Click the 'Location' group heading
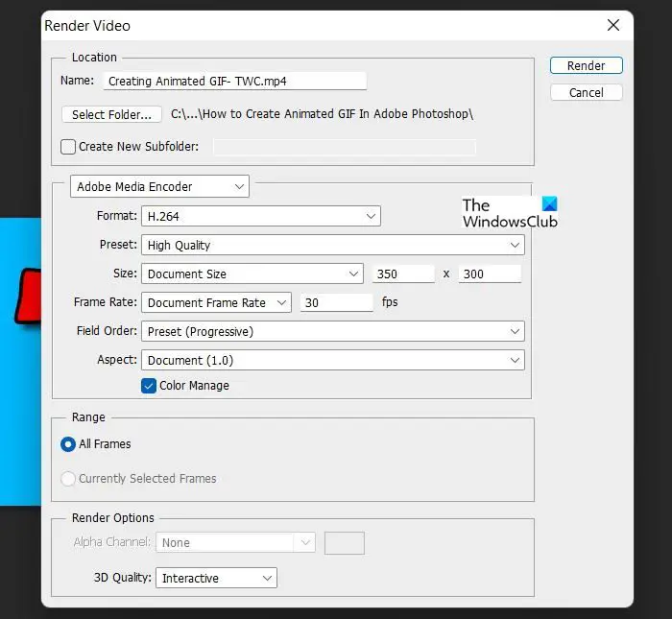The width and height of the screenshot is (672, 619). pyautogui.click(x=94, y=58)
